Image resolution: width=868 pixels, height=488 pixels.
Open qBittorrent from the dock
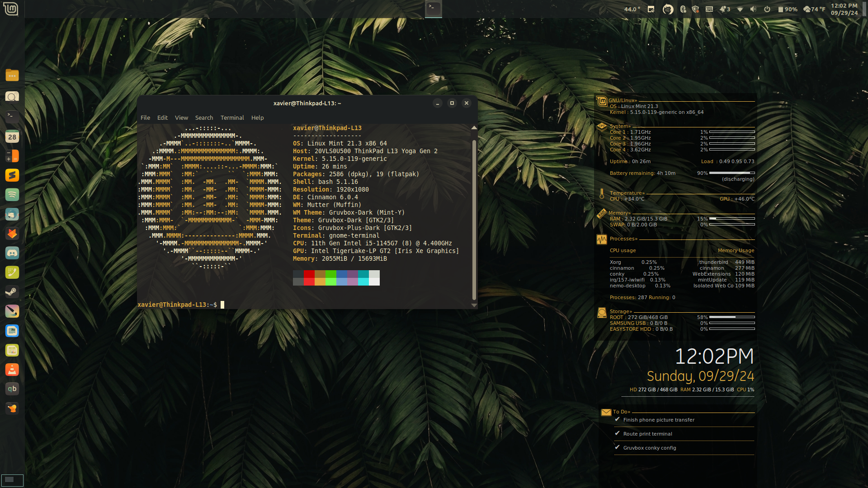(12, 389)
